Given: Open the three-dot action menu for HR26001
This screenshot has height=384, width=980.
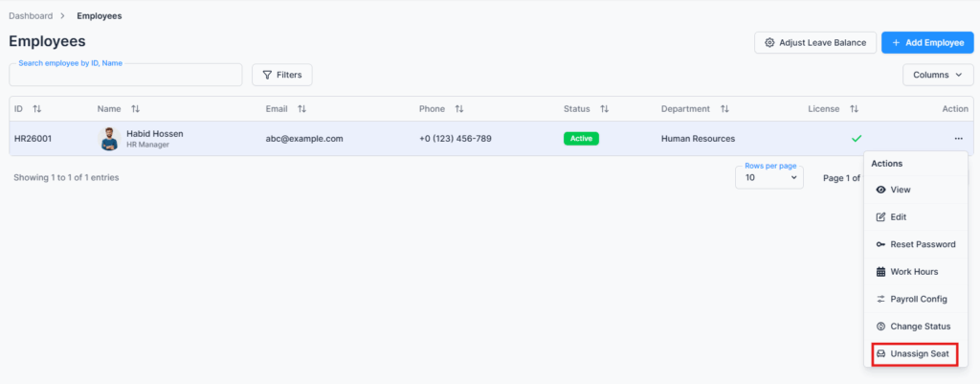Looking at the screenshot, I should click(x=958, y=139).
